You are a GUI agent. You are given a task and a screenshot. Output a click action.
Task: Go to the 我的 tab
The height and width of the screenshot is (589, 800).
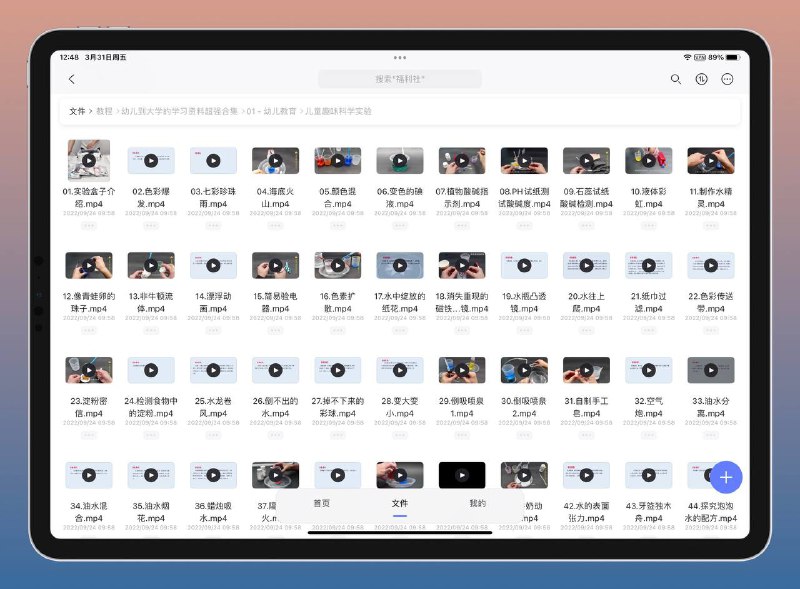[477, 504]
